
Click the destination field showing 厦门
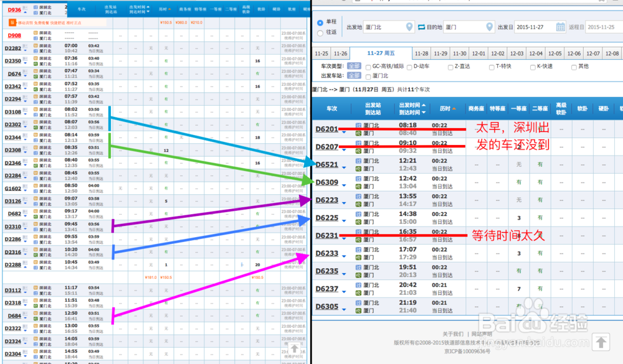[x=469, y=27]
